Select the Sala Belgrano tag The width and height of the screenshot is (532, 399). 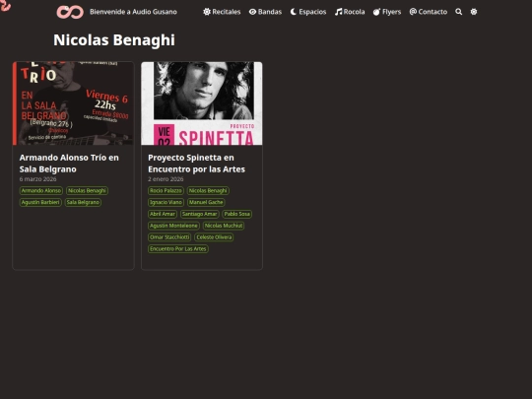click(83, 202)
